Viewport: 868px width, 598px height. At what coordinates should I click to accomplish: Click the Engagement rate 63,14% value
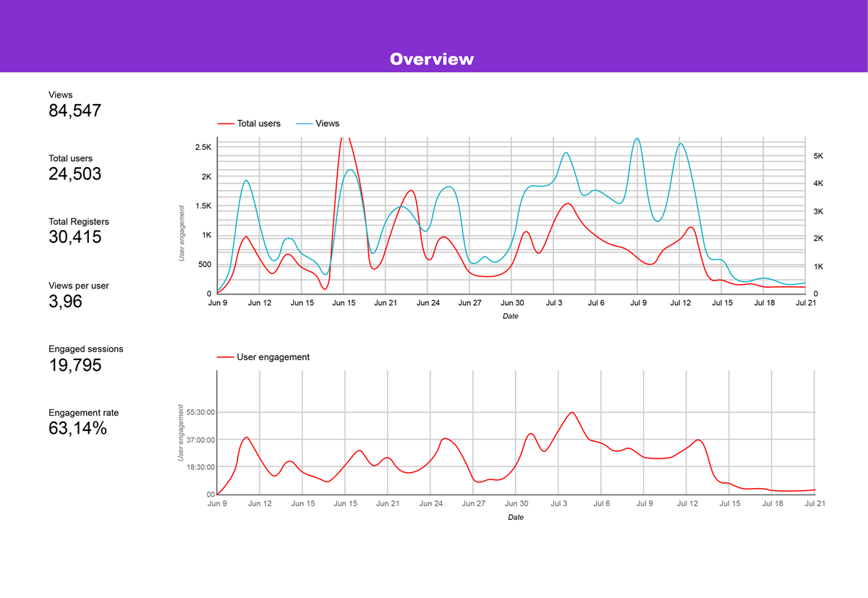pos(77,428)
